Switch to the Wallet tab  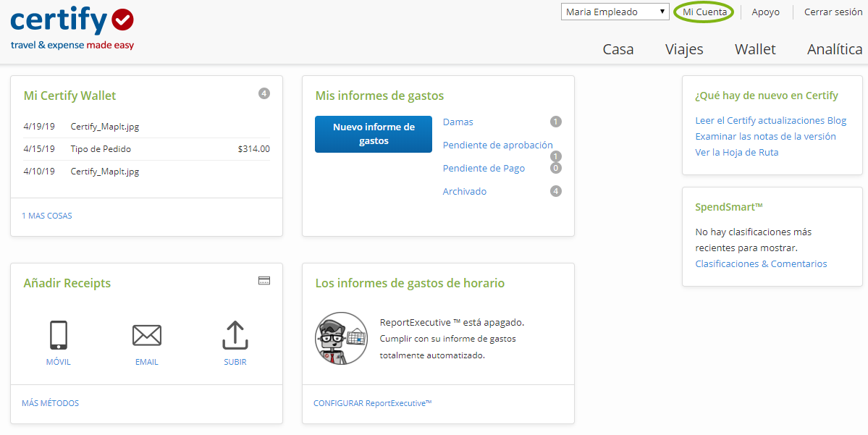pyautogui.click(x=755, y=49)
